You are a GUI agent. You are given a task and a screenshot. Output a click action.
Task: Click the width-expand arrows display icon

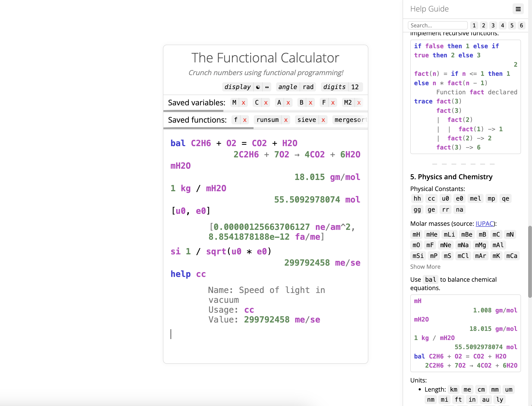click(x=267, y=87)
